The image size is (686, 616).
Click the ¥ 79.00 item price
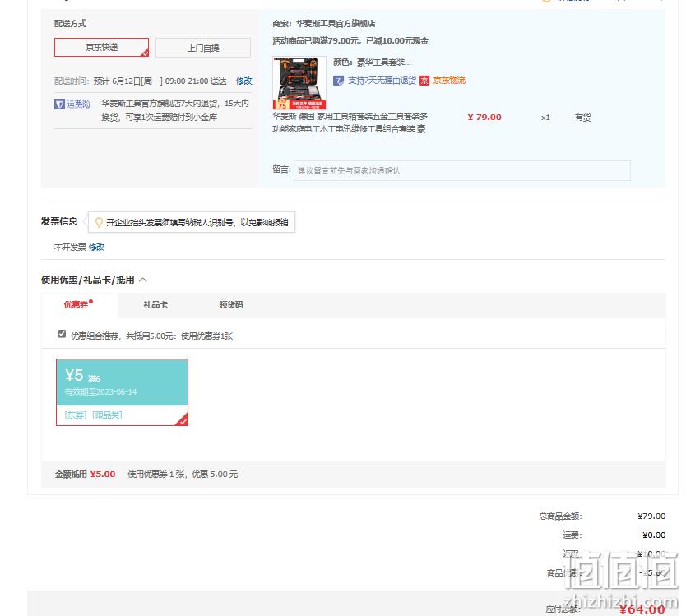point(484,118)
